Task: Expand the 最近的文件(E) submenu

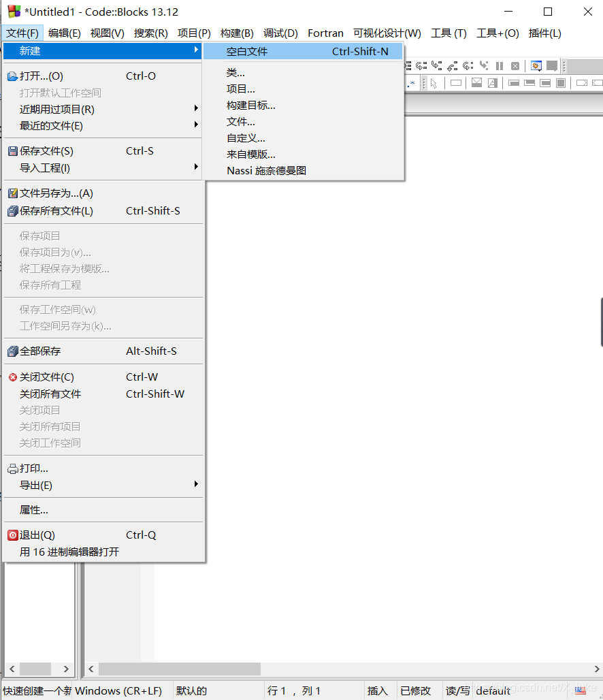Action: (103, 125)
